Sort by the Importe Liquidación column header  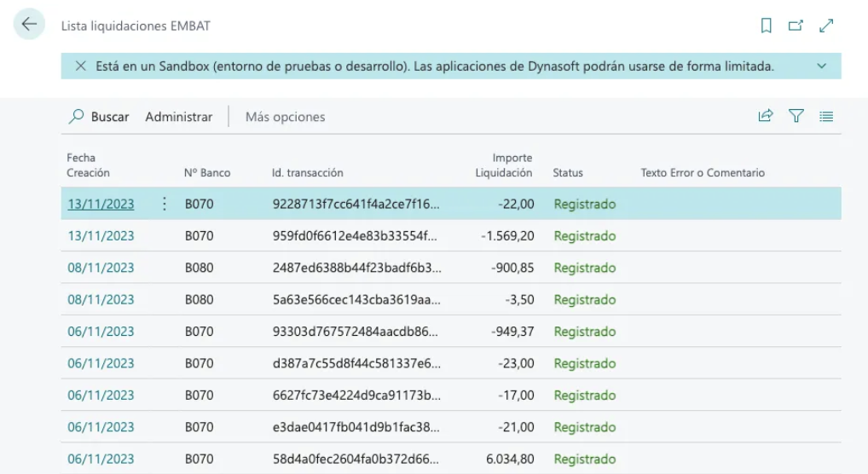(504, 165)
